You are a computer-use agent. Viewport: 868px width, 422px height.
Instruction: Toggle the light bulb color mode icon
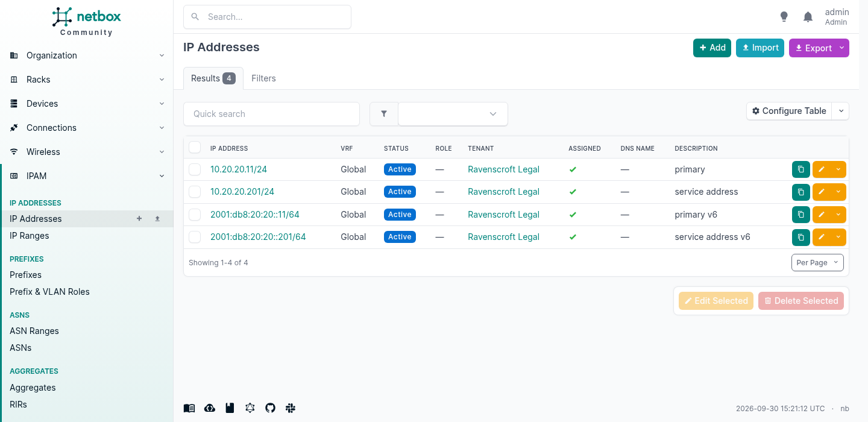[x=784, y=17]
